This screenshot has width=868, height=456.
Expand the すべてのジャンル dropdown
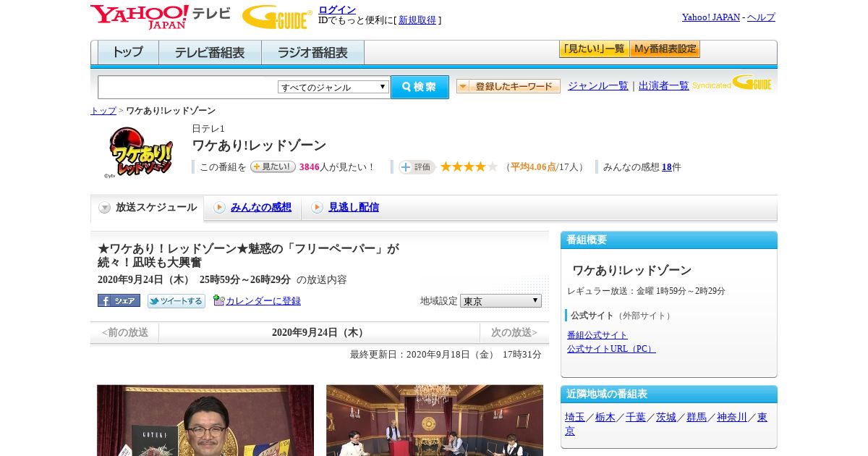point(333,87)
